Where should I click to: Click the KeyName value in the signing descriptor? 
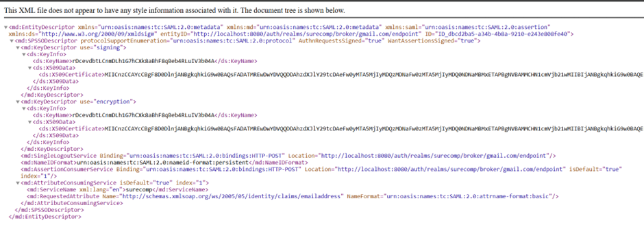tap(144, 61)
